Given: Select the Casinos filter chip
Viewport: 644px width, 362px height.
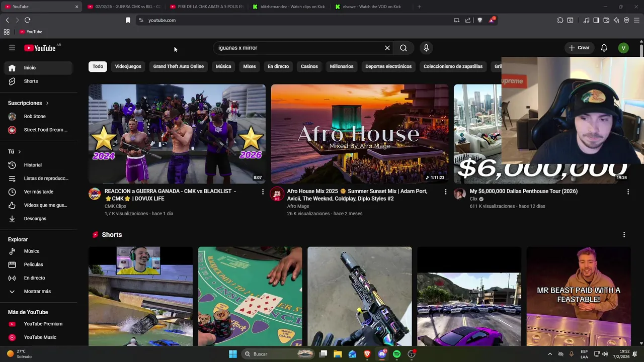Looking at the screenshot, I should point(309,66).
